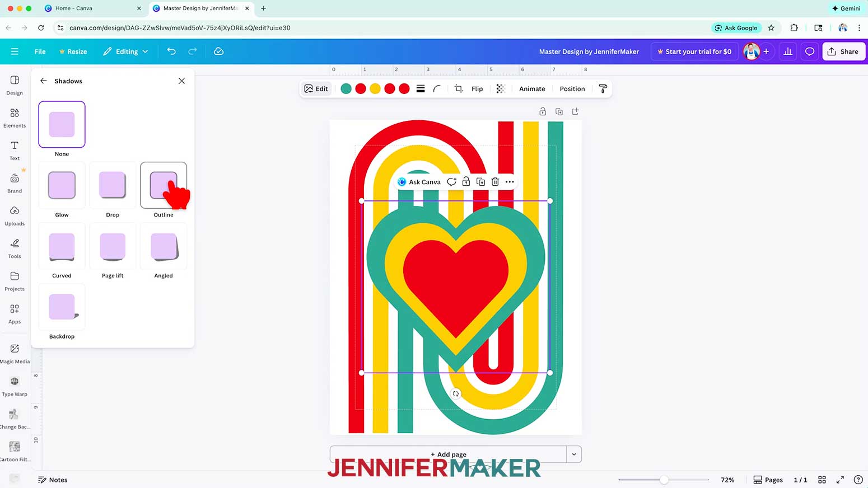Click the Ask Canva button
This screenshot has height=488, width=868.
[x=419, y=182]
